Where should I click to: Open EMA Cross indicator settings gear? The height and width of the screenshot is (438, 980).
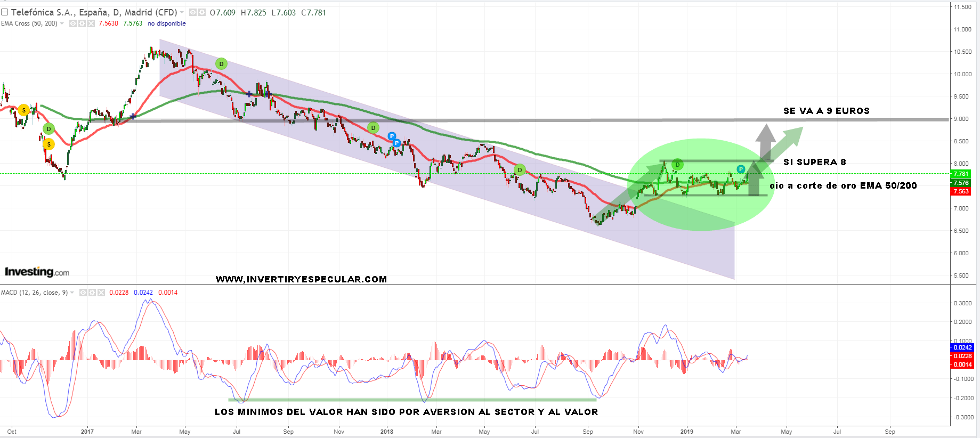(82, 23)
